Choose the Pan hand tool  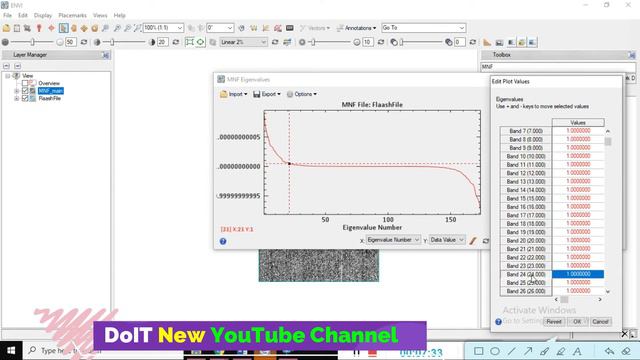(74, 28)
